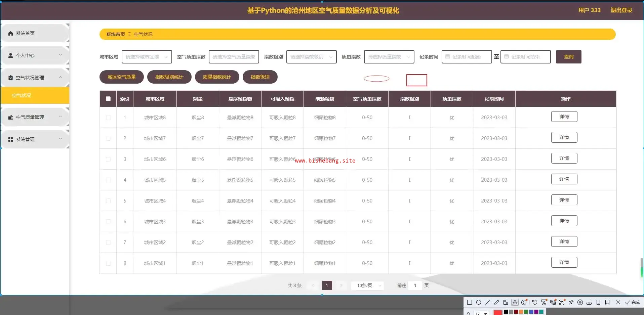Click the 记录时间起始 date input field
Viewport: 644px width, 315px height.
tap(467, 57)
